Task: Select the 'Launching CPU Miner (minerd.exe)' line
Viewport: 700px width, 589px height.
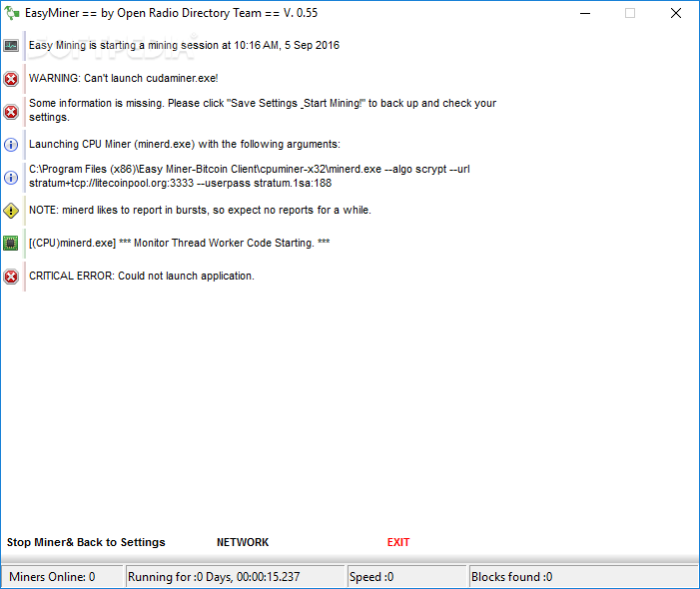Action: pyautogui.click(x=185, y=144)
